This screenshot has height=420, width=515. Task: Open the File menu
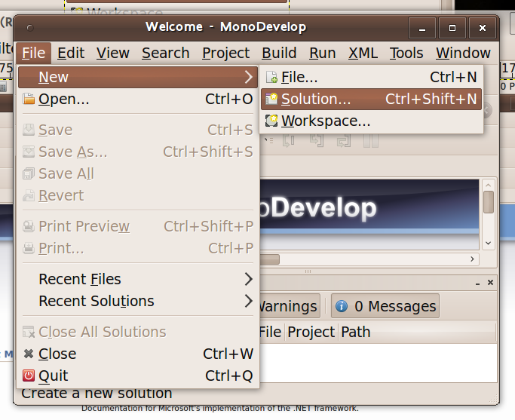33,53
